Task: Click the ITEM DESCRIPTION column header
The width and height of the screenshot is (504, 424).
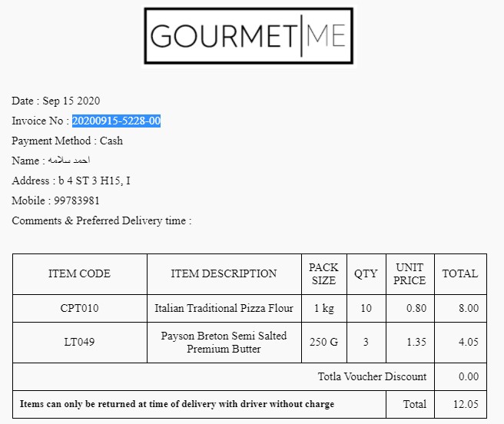Action: 224,273
